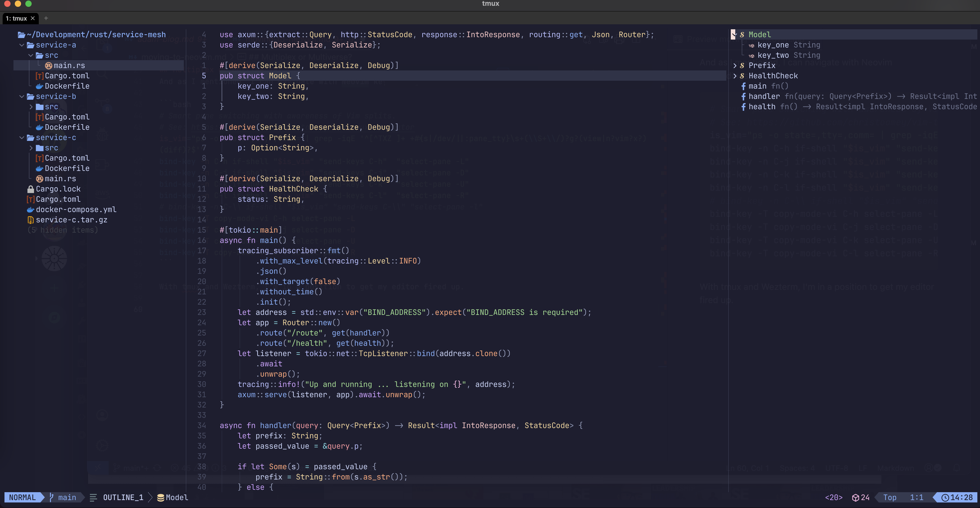Viewport: 980px width, 508px height.
Task: Click the git branch icon in statusline
Action: (52, 497)
